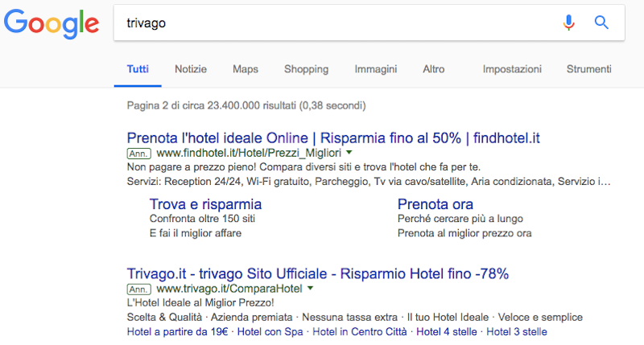This screenshot has height=345, width=644.
Task: Click the Google logo
Action: (x=52, y=23)
